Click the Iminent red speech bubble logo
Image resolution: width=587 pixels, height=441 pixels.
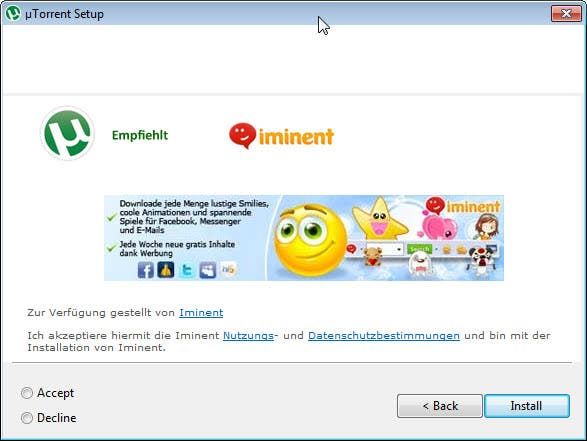[243, 136]
